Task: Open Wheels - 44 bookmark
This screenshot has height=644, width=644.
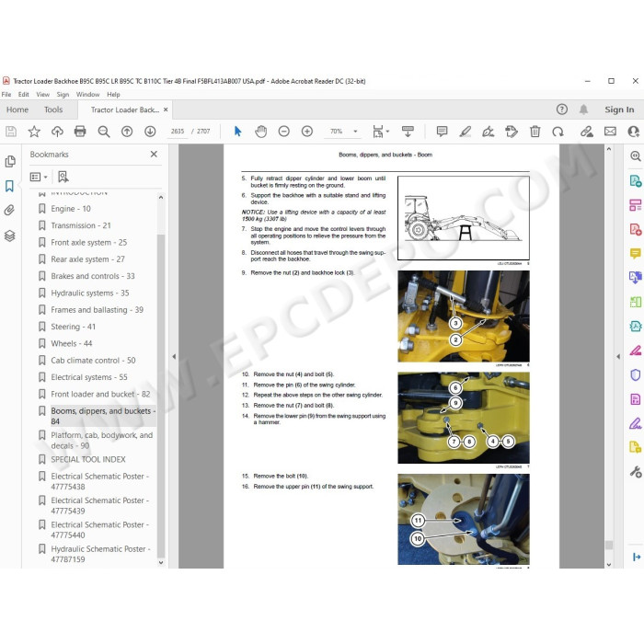Action: (72, 343)
